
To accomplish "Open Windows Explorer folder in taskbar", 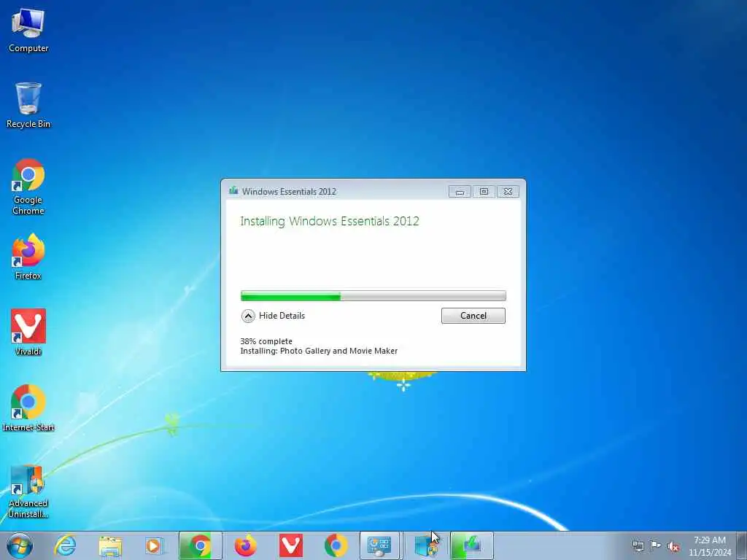I will (111, 545).
